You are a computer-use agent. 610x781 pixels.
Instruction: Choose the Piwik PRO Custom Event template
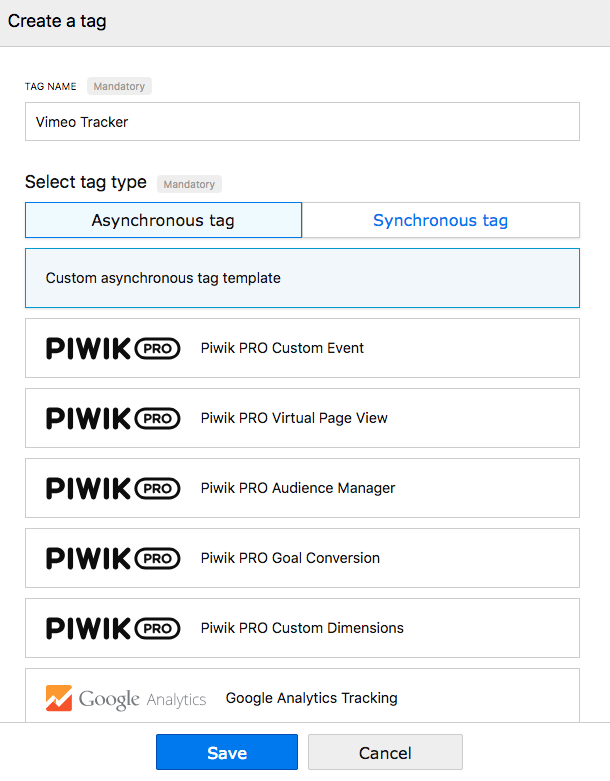pos(302,348)
